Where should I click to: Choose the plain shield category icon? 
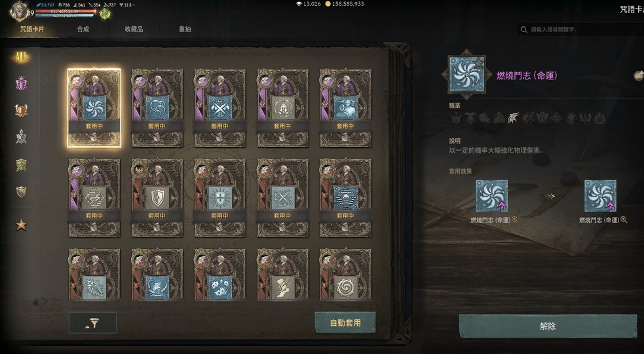coord(22,191)
